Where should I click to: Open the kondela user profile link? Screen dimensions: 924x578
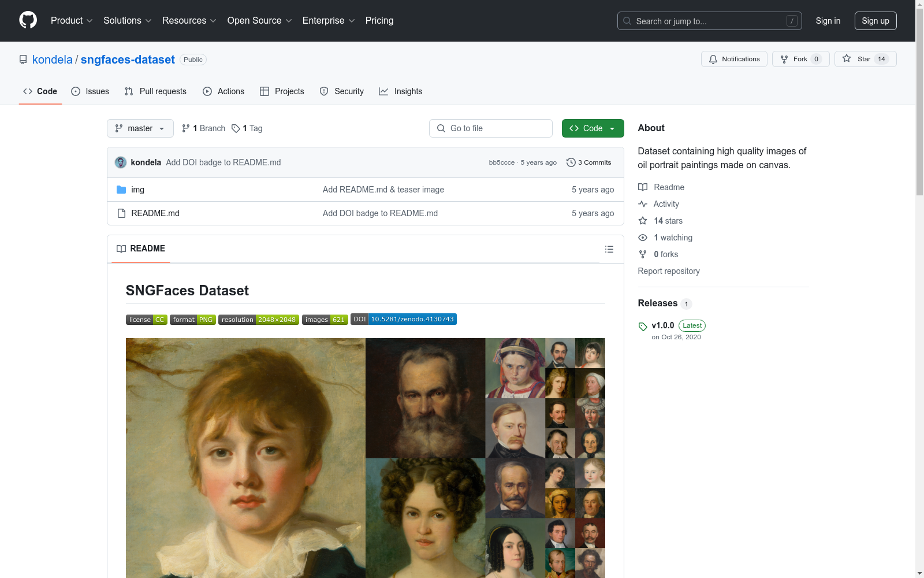(x=53, y=60)
